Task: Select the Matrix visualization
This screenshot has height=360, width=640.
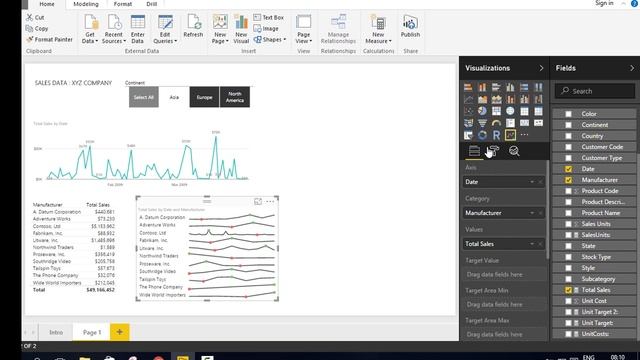Action: [538, 111]
